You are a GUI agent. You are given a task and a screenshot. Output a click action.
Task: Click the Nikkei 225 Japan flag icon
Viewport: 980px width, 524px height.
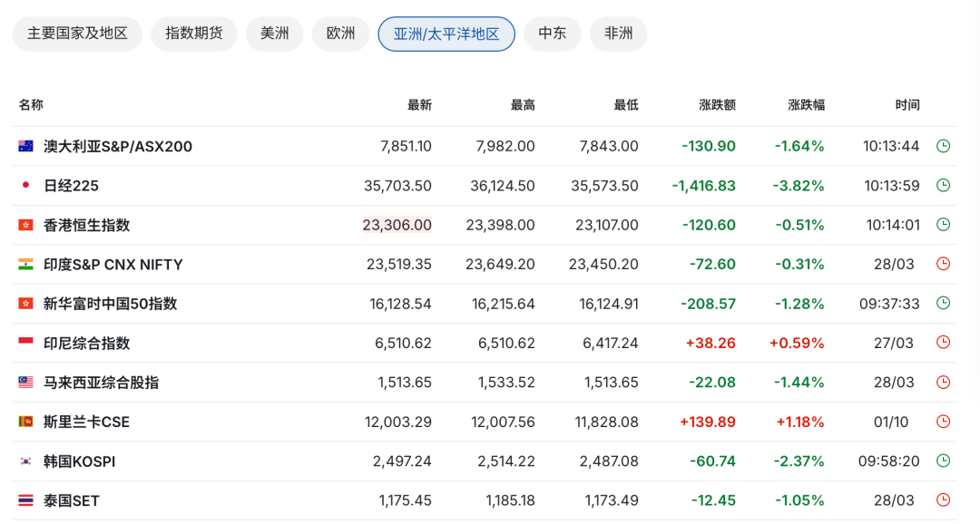point(25,185)
